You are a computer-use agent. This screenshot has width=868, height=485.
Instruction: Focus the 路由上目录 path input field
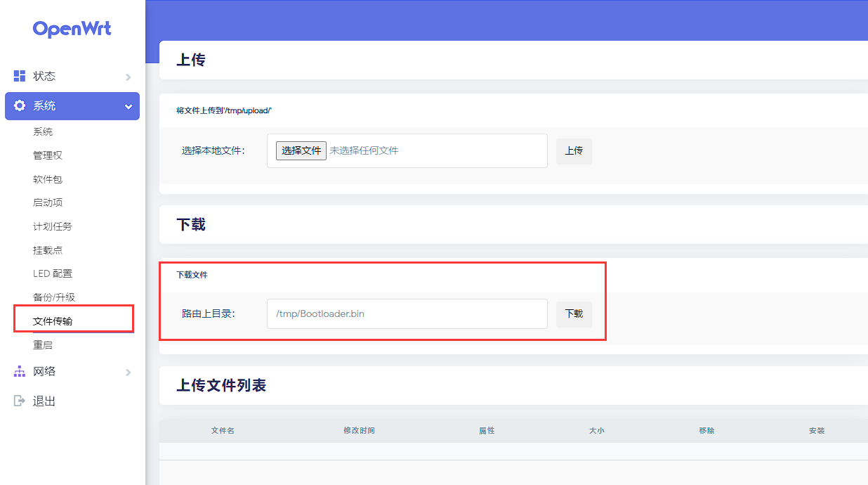(x=407, y=313)
